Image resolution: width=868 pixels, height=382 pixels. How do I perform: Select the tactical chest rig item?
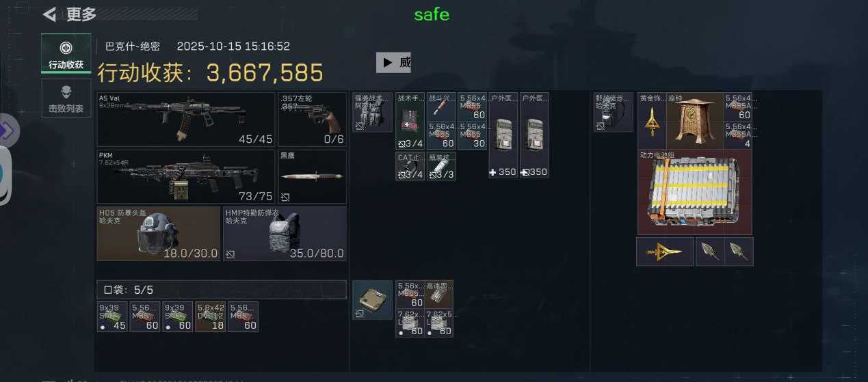click(x=372, y=112)
